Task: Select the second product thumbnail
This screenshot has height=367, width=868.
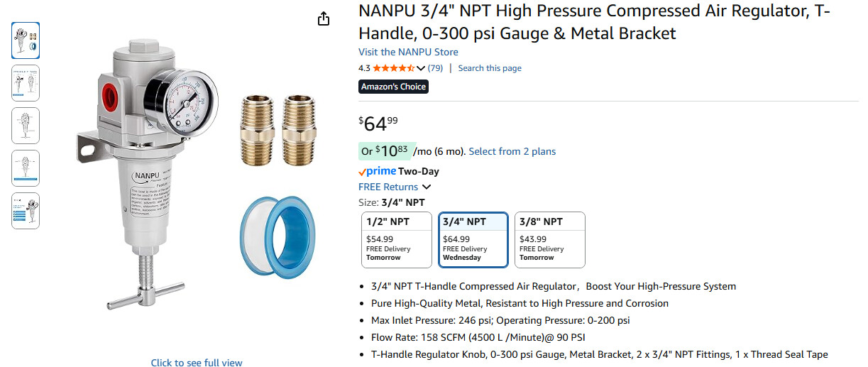Action: pos(26,83)
